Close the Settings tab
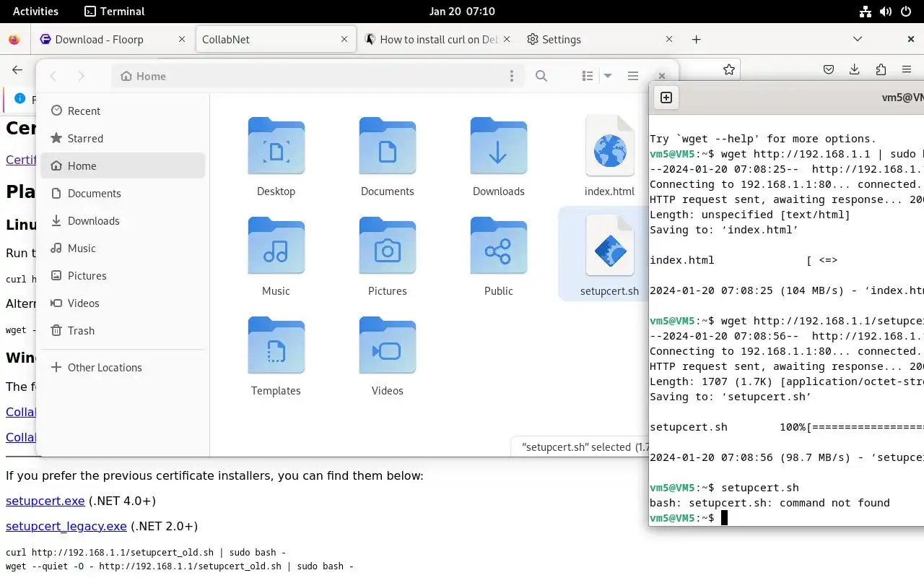This screenshot has width=924, height=578. click(668, 40)
